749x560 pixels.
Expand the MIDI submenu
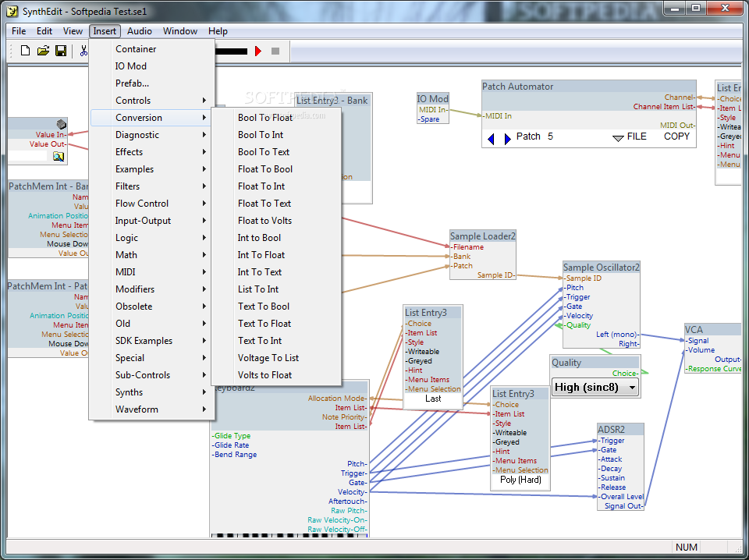(x=152, y=273)
